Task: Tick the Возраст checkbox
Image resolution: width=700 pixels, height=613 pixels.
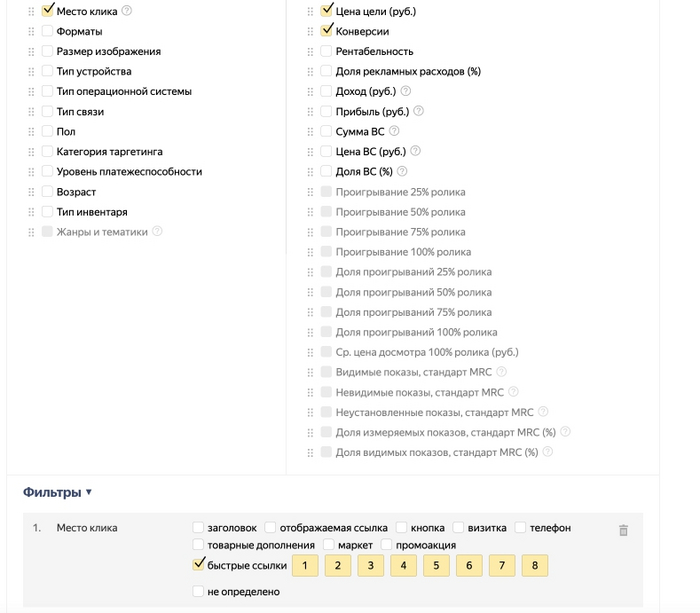Action: point(47,191)
